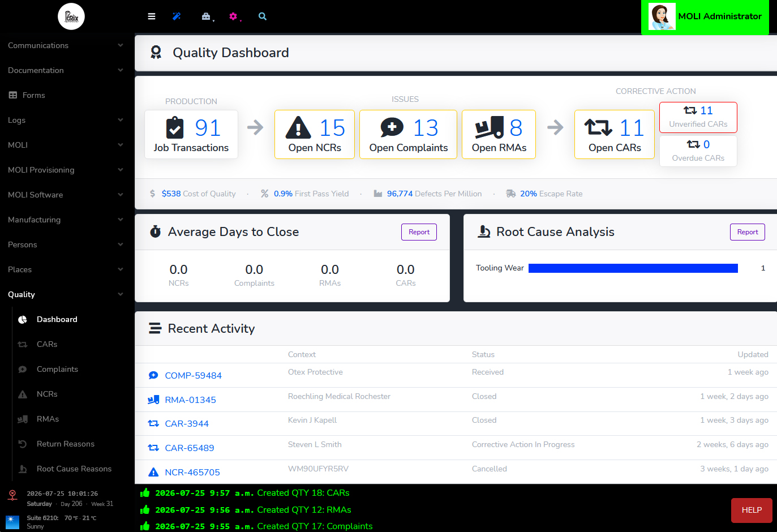The height and width of the screenshot is (532, 777).
Task: Toggle the hamburger menu icon
Action: [152, 16]
